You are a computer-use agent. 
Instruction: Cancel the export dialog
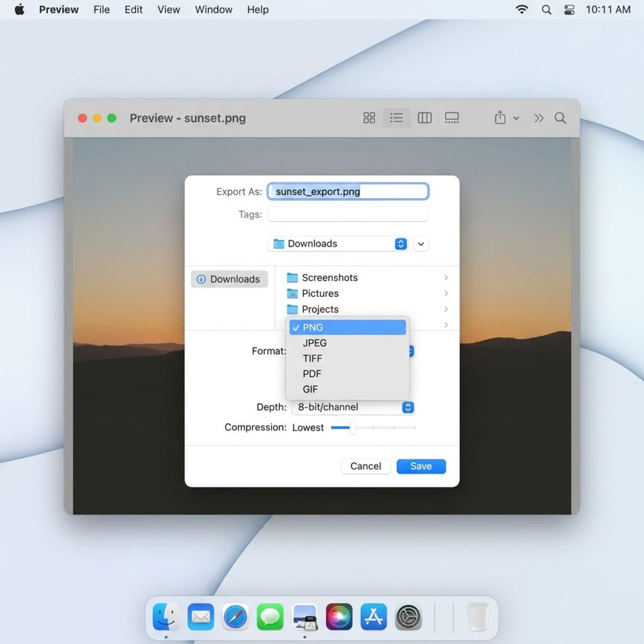click(x=365, y=466)
